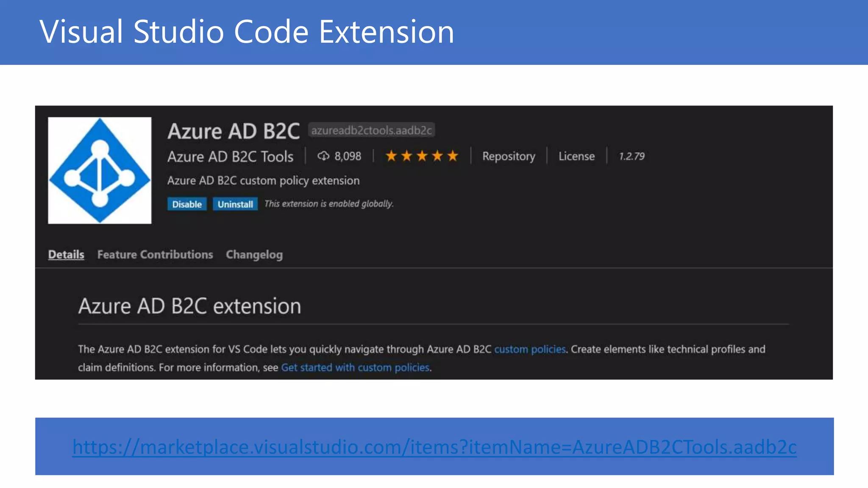Switch to the Changelog tab

click(254, 255)
